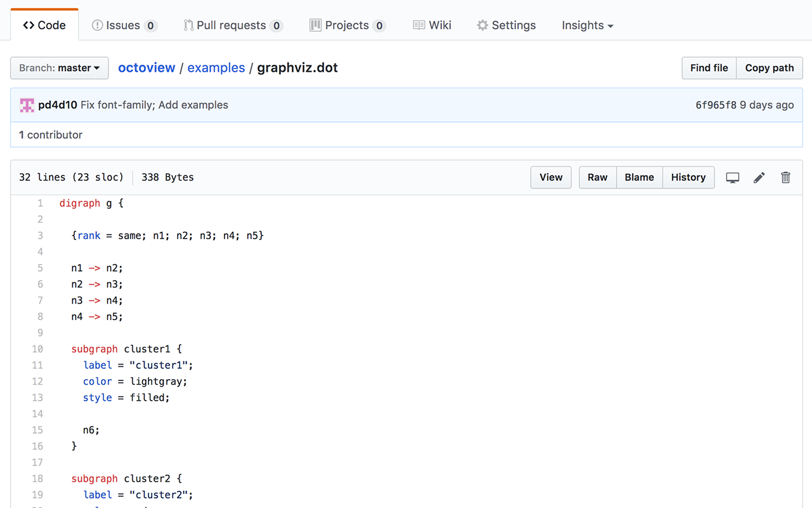Open the Wiki tab
Screen dimensions: 812x508
point(432,25)
